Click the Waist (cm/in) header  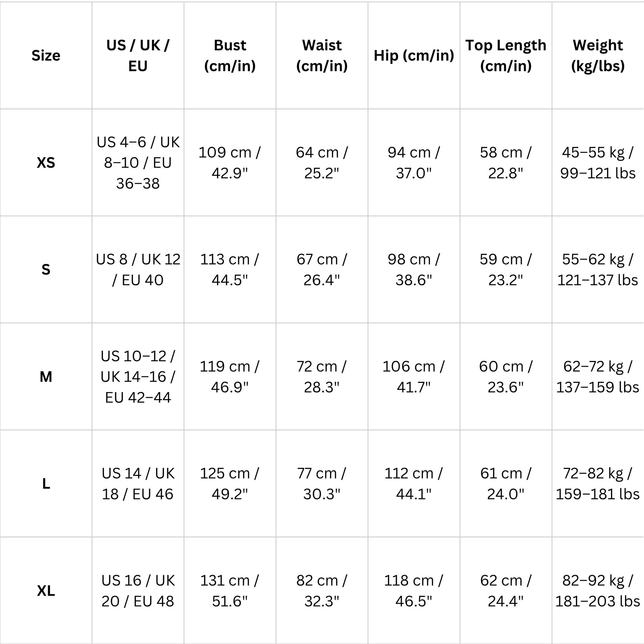click(322, 55)
